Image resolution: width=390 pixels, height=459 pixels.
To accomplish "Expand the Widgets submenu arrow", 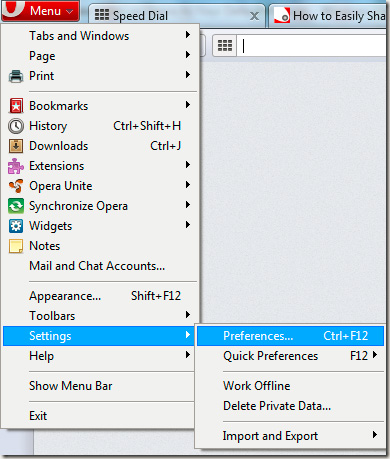I will 188,225.
